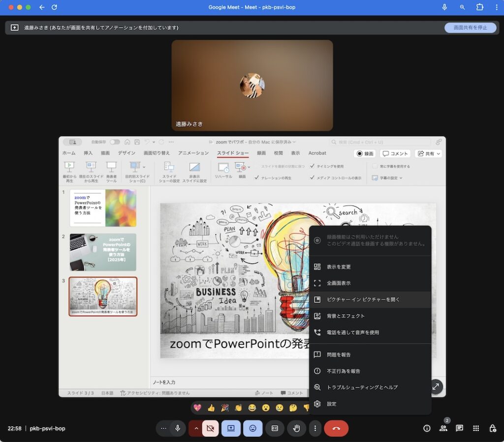
Task: Select slide 2 thumbnail
Action: pos(103,252)
